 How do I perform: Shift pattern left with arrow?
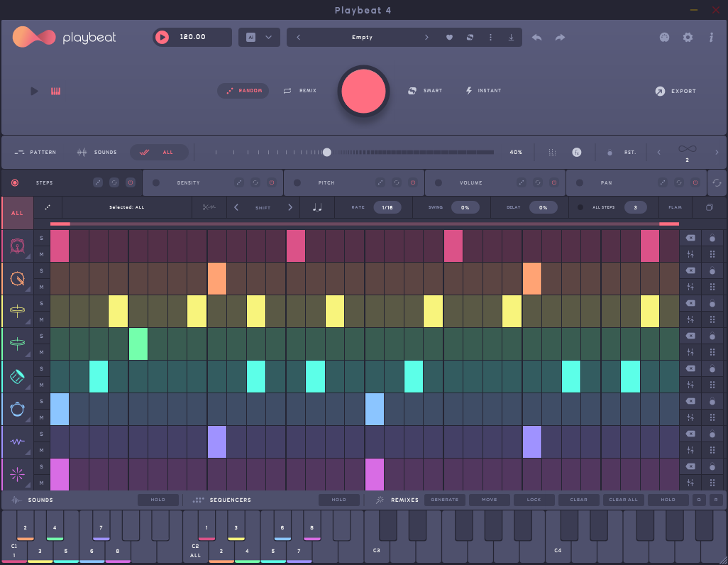point(236,207)
